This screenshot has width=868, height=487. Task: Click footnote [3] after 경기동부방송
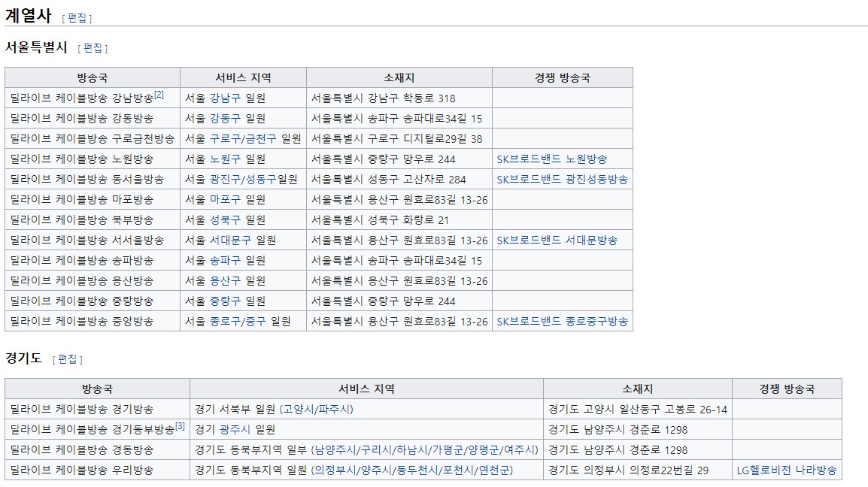[x=180, y=426]
